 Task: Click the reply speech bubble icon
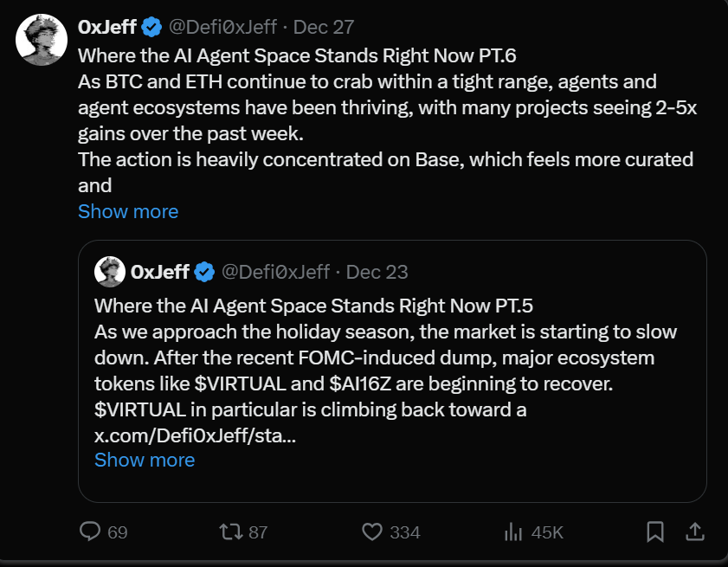pos(91,532)
